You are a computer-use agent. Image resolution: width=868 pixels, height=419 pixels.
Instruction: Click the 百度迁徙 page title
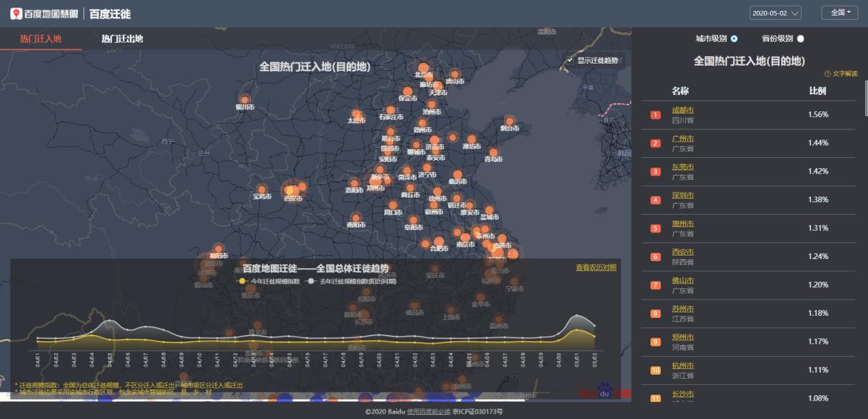click(110, 14)
